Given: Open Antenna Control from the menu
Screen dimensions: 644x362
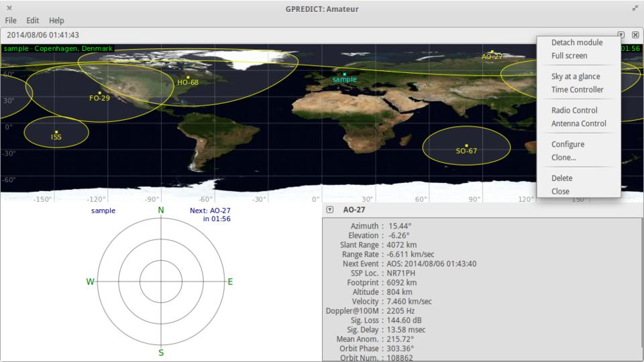Looking at the screenshot, I should click(x=578, y=123).
